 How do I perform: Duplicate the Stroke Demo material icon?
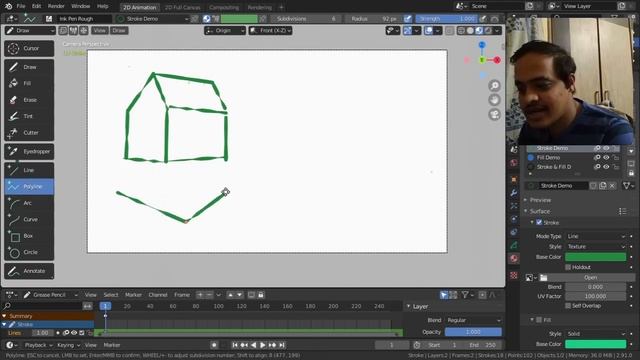(x=603, y=186)
